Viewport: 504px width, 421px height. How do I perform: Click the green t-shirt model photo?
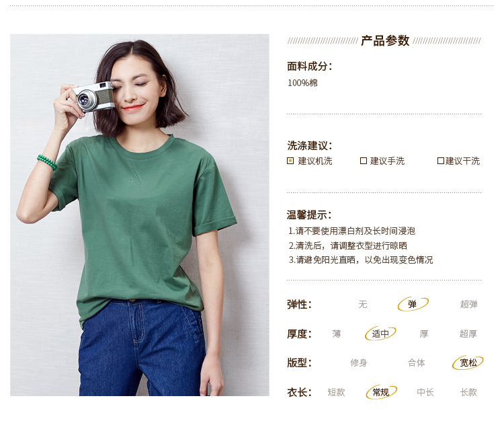[x=140, y=215]
